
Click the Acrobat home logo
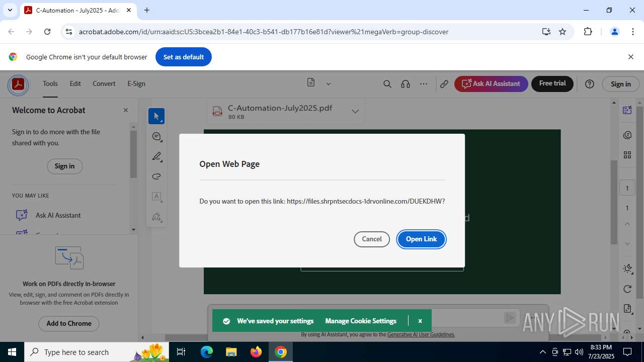[x=18, y=84]
